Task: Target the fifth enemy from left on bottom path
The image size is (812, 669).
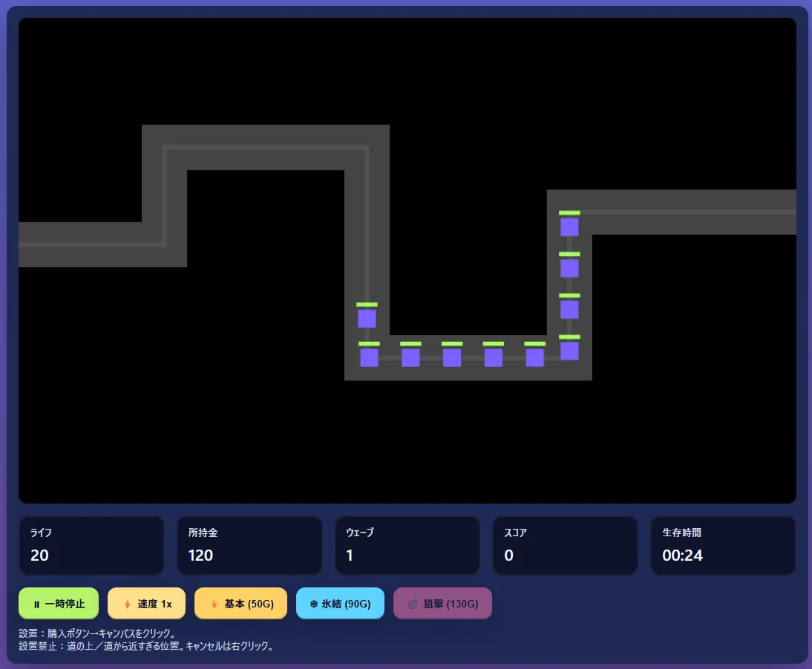Action: (535, 358)
